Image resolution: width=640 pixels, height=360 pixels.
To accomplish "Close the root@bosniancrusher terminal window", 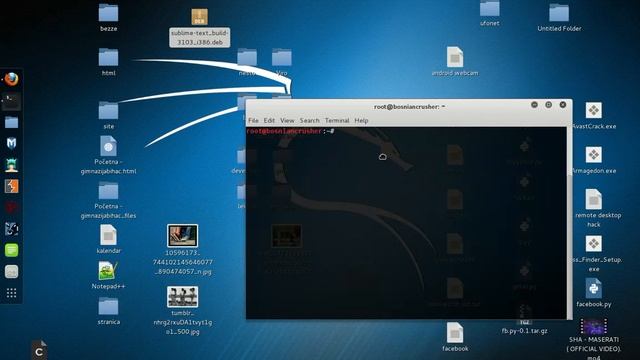I will pyautogui.click(x=562, y=105).
